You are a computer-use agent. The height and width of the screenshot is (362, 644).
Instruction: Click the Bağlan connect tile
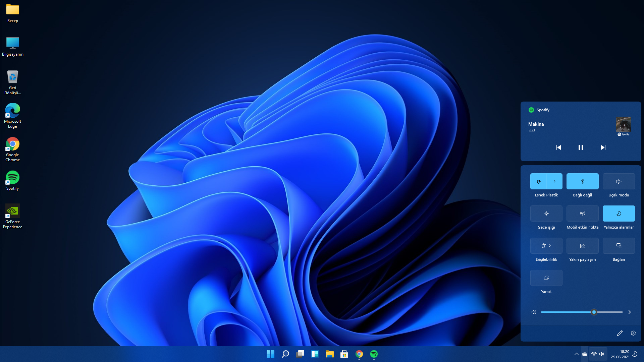point(619,246)
